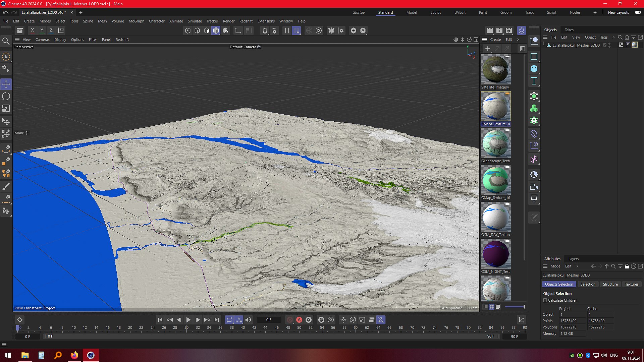Toggle Z axis lock
The image size is (644, 362).
[51, 31]
